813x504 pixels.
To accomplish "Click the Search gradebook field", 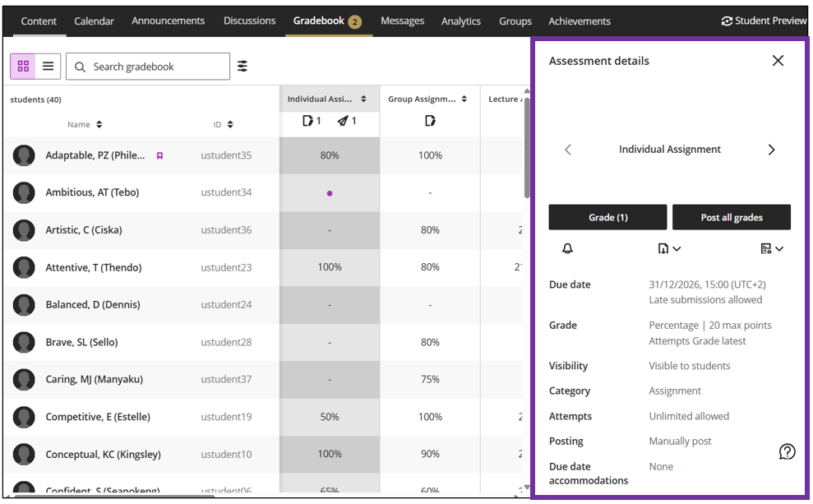I will click(x=148, y=67).
